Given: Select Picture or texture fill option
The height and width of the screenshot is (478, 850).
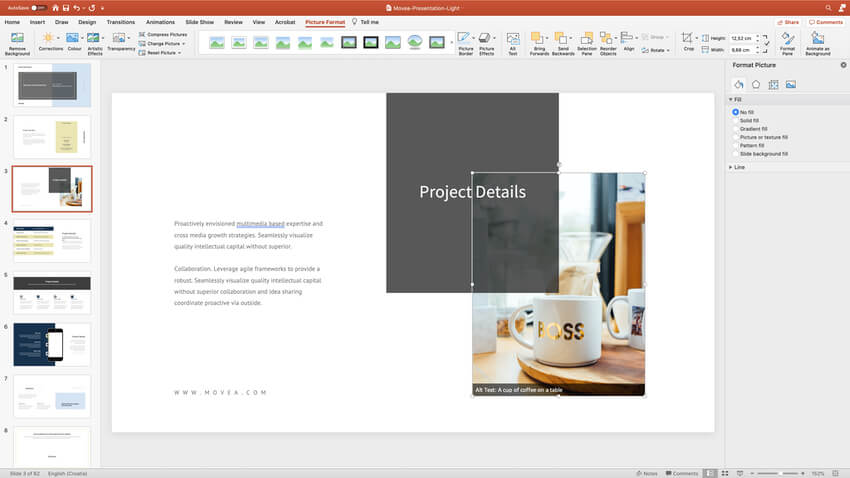Looking at the screenshot, I should pos(737,137).
